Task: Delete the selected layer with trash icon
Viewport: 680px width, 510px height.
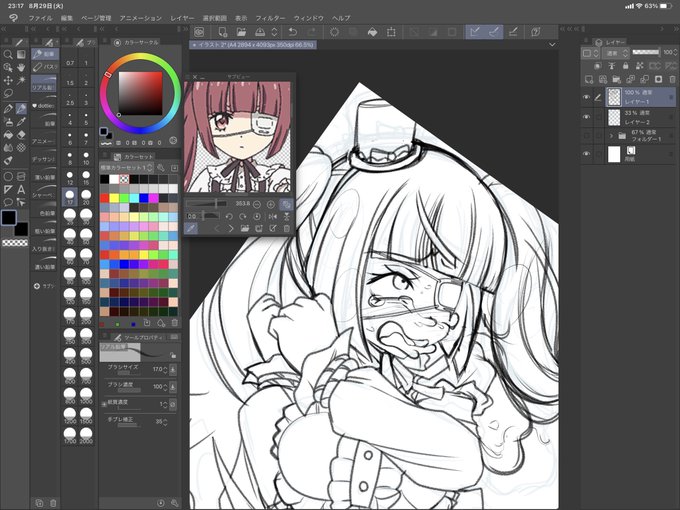Action: (672, 79)
